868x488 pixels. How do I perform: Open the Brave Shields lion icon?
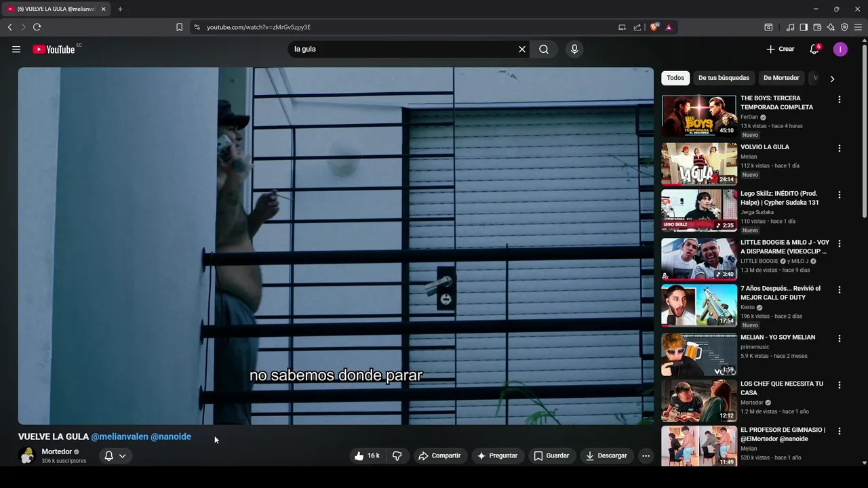[x=654, y=27]
